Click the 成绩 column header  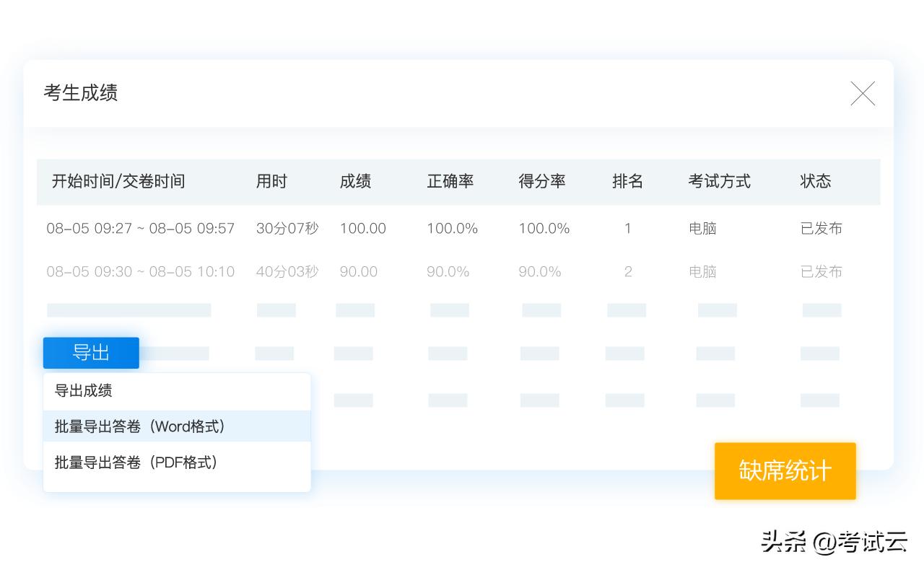[355, 182]
